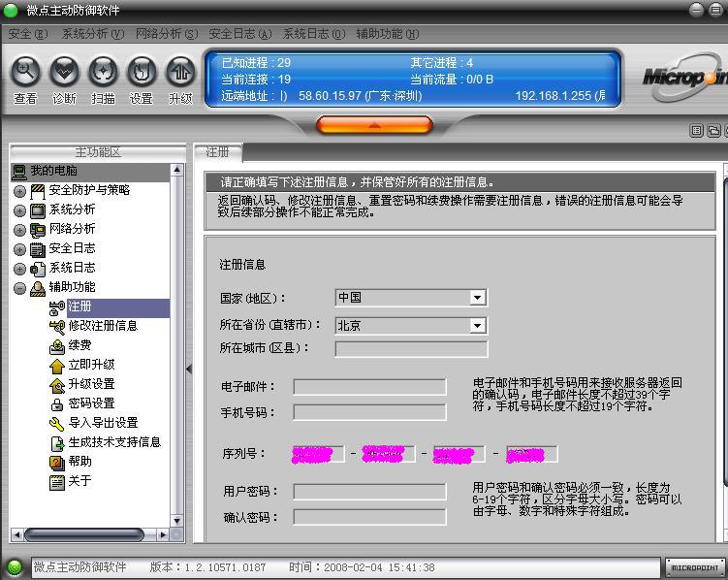This screenshot has height=580, width=728.
Task: Open the 网络分析(S) menu
Action: (x=167, y=34)
